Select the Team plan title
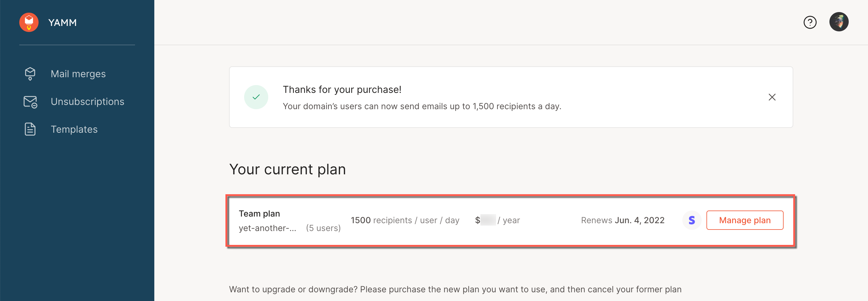 pos(259,214)
